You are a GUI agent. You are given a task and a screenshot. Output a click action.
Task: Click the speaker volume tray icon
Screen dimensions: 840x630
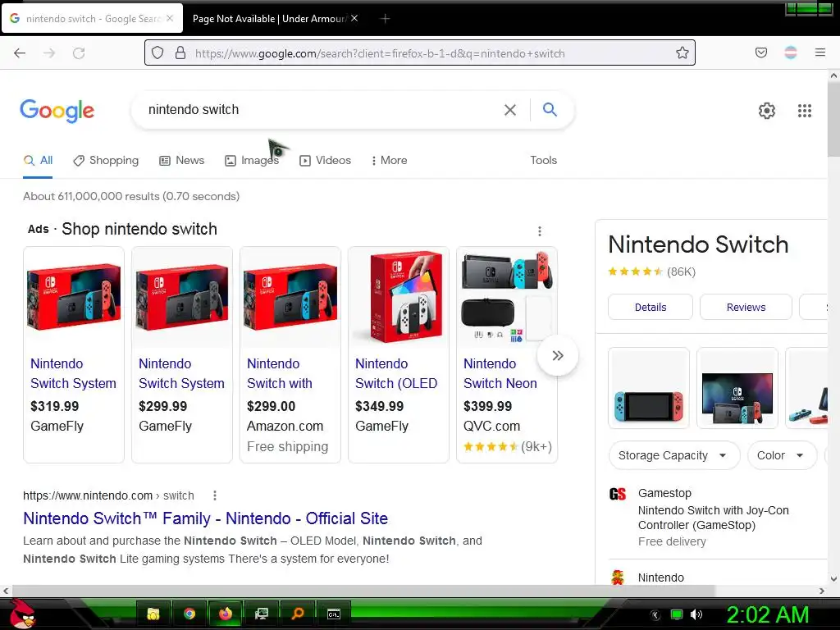pos(696,614)
